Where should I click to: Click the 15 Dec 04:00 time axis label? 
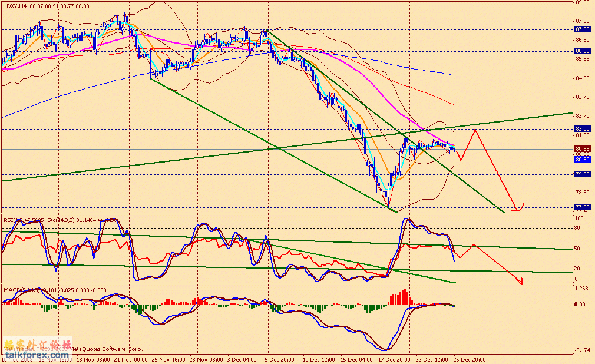tap(356, 359)
